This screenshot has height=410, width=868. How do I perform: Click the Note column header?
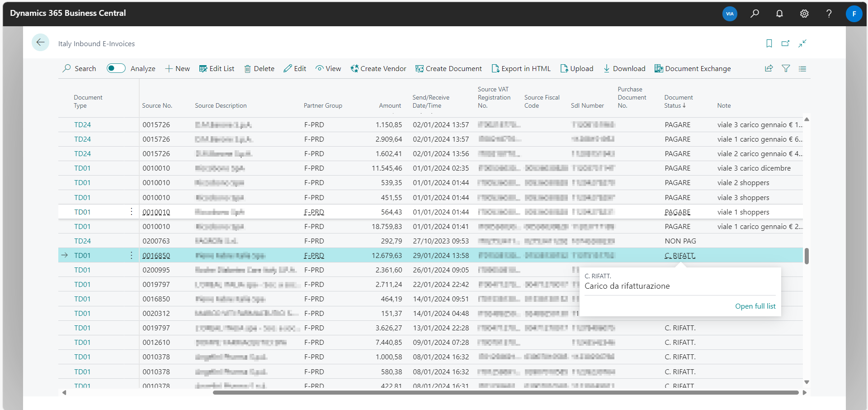pyautogui.click(x=724, y=105)
